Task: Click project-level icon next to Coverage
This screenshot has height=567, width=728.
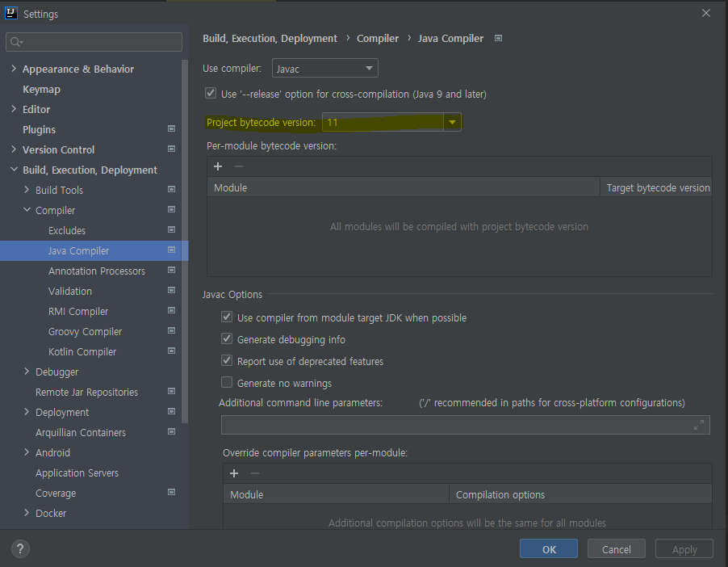Action: point(171,492)
